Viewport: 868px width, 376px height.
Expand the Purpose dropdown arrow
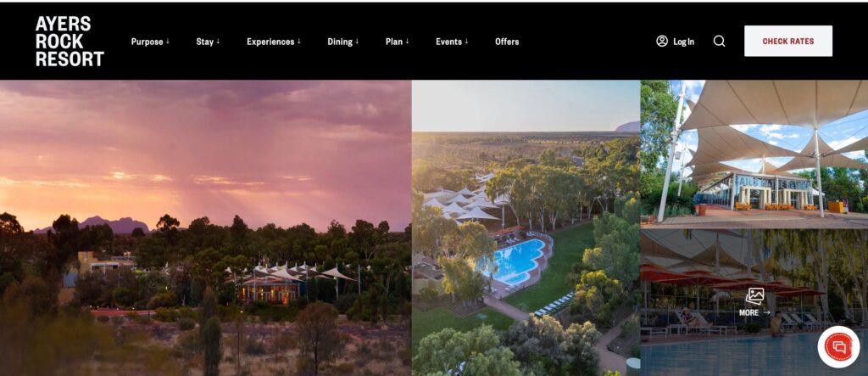[167, 41]
